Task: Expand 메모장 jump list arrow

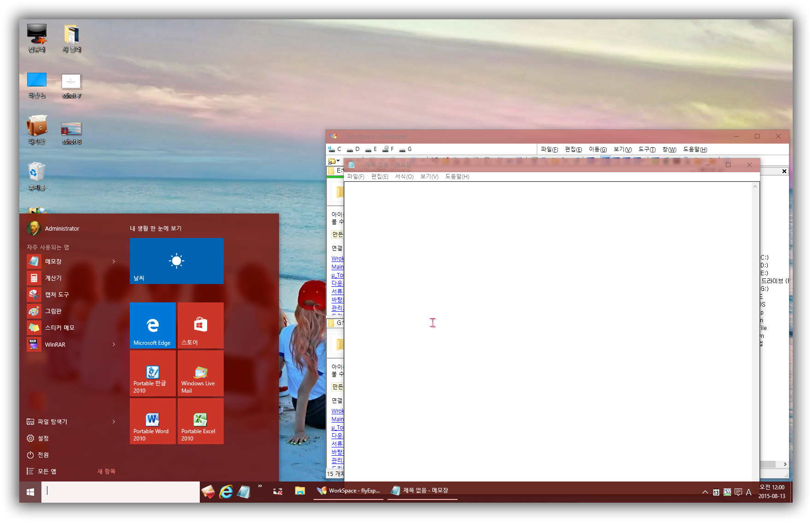Action: tap(114, 261)
